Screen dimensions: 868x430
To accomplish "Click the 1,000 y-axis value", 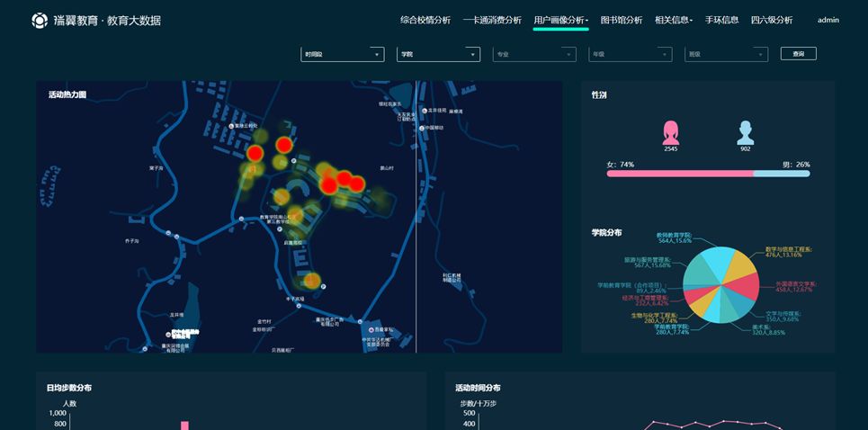I will pyautogui.click(x=58, y=414).
